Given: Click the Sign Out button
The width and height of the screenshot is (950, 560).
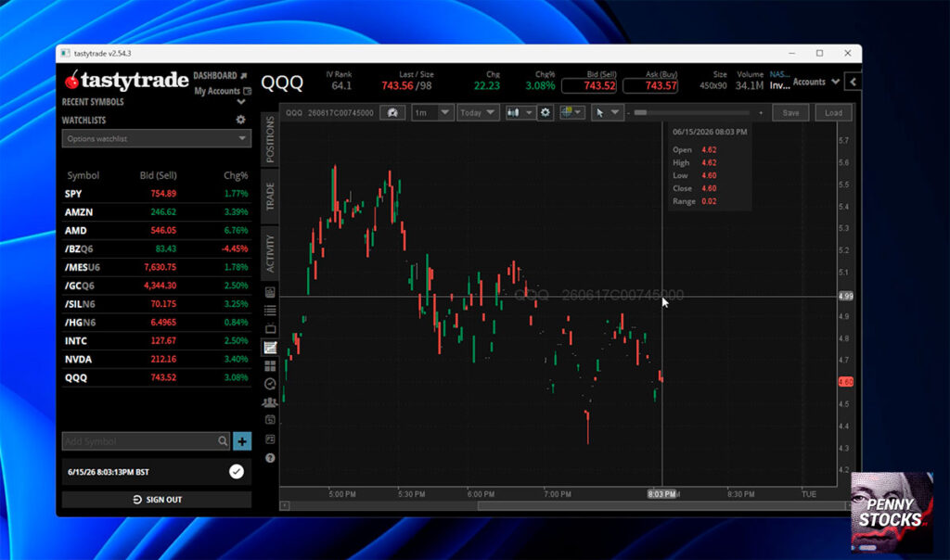Looking at the screenshot, I should [156, 500].
